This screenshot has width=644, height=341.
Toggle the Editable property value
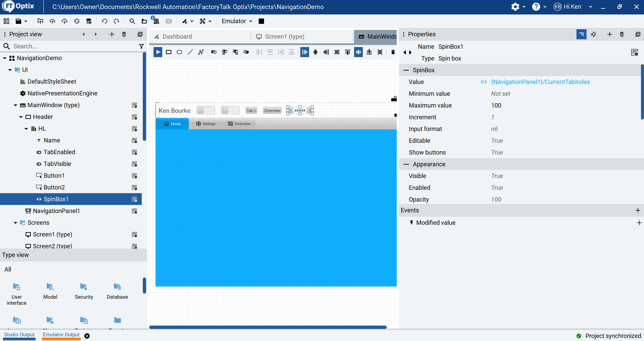(497, 141)
